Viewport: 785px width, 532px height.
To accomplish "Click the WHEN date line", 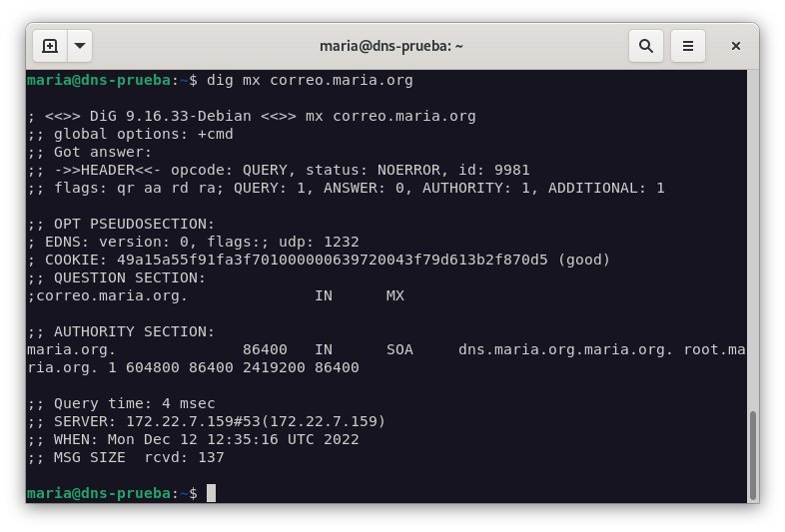I will (x=193, y=439).
